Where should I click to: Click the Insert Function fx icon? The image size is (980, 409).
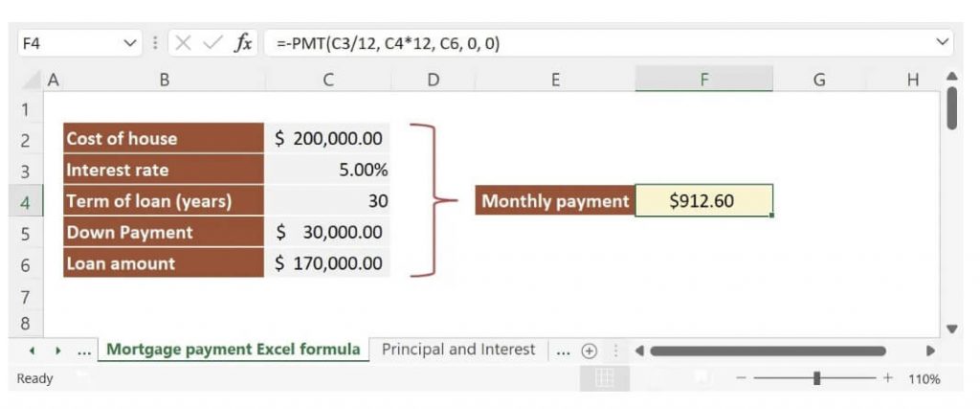point(243,43)
